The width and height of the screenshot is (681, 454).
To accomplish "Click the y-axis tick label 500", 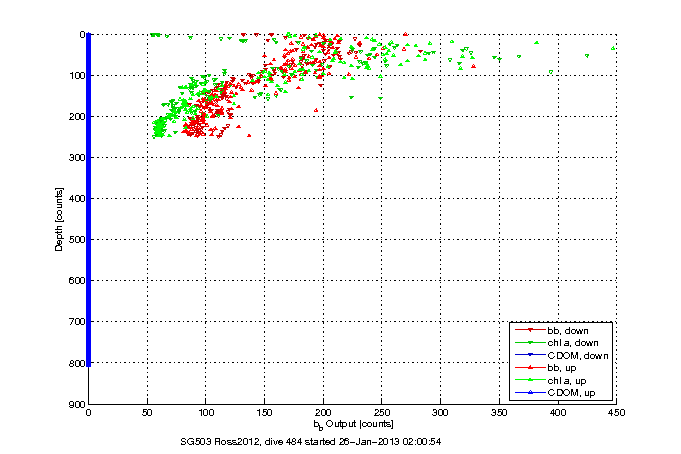I will tap(76, 239).
